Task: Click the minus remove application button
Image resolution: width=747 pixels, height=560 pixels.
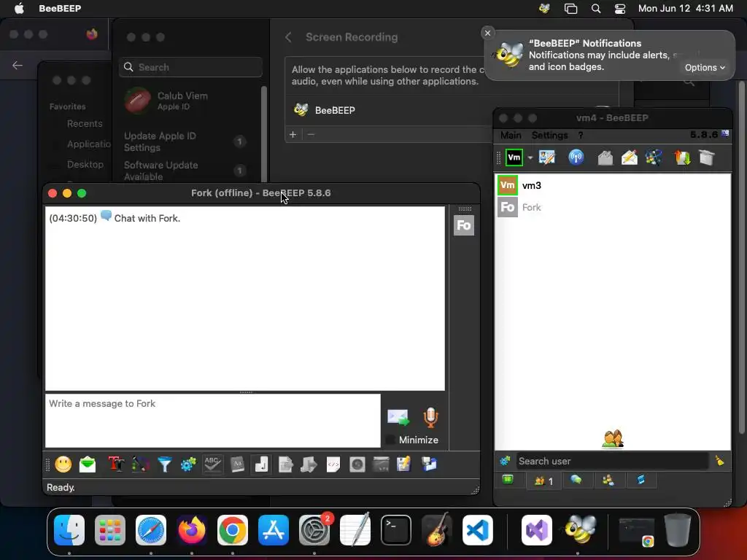Action: click(311, 134)
